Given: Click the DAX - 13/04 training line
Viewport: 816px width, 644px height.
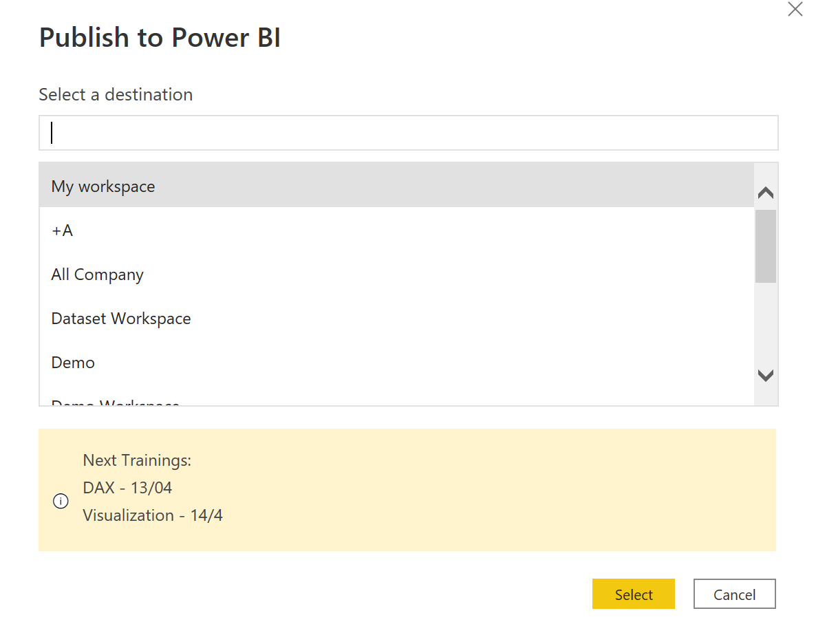Looking at the screenshot, I should [x=127, y=488].
